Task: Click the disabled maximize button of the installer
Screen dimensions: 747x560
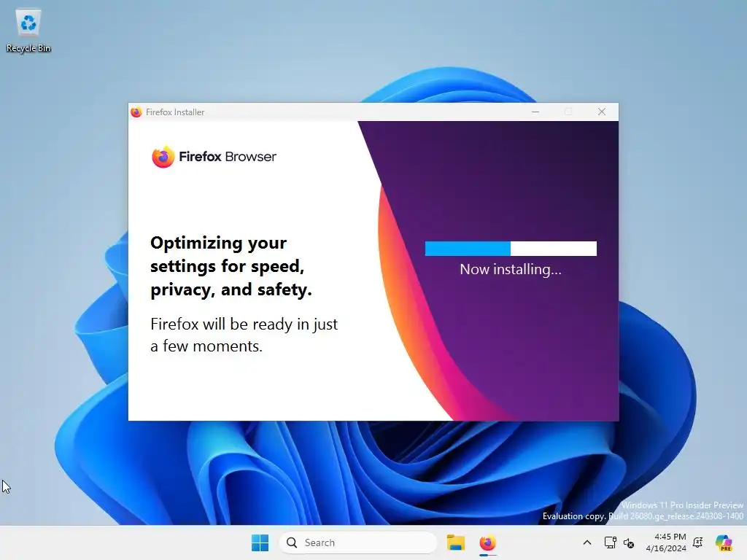Action: click(568, 112)
